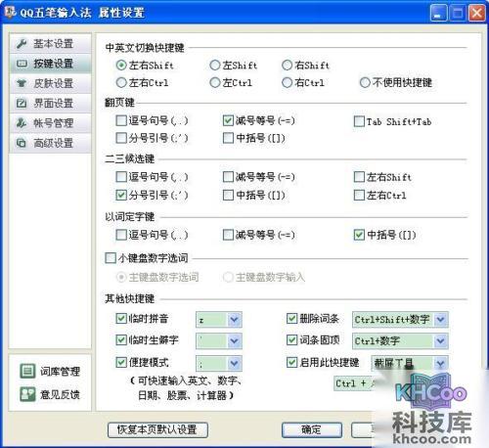
Task: Check 分号引号 under 翻页键
Action: [121, 138]
